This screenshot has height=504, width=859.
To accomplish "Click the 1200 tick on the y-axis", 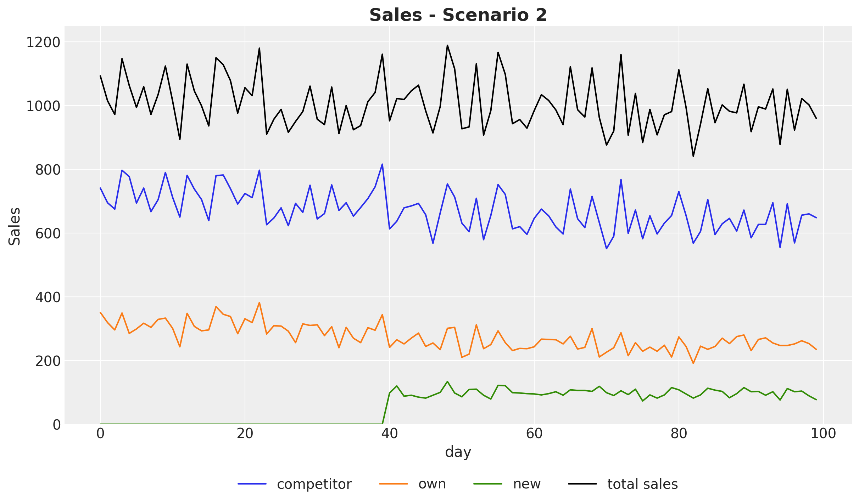I will (x=43, y=42).
